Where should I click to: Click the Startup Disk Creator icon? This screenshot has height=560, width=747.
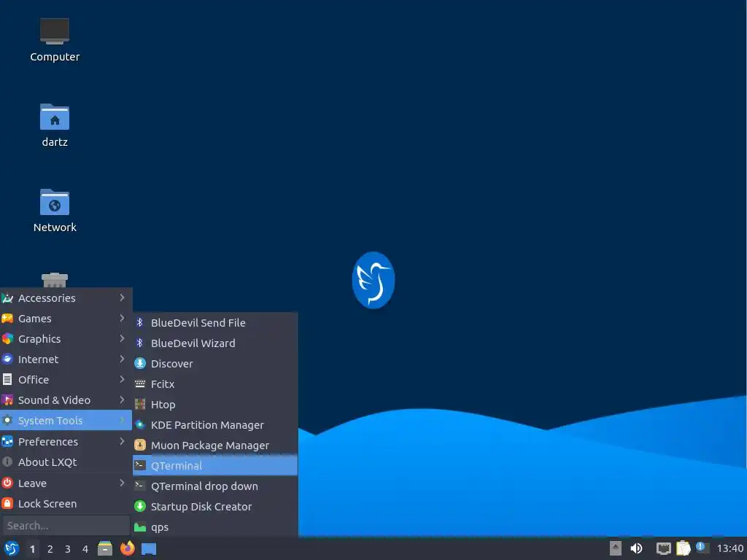(139, 506)
